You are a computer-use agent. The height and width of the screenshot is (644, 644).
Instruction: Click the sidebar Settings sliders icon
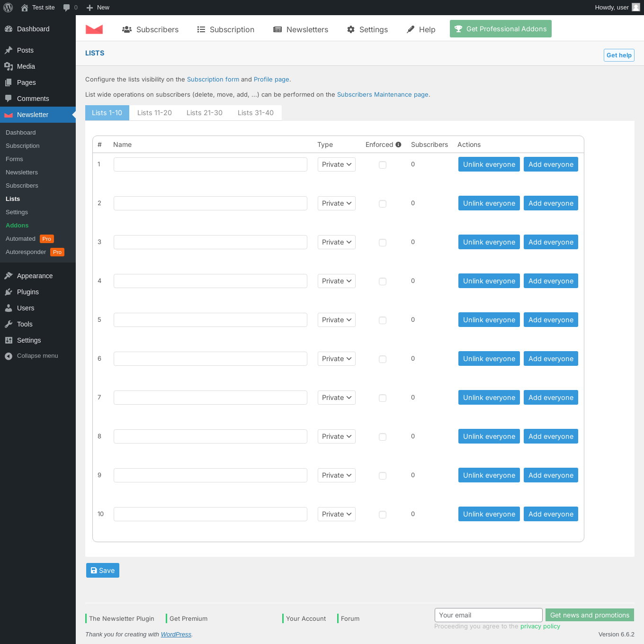click(9, 340)
